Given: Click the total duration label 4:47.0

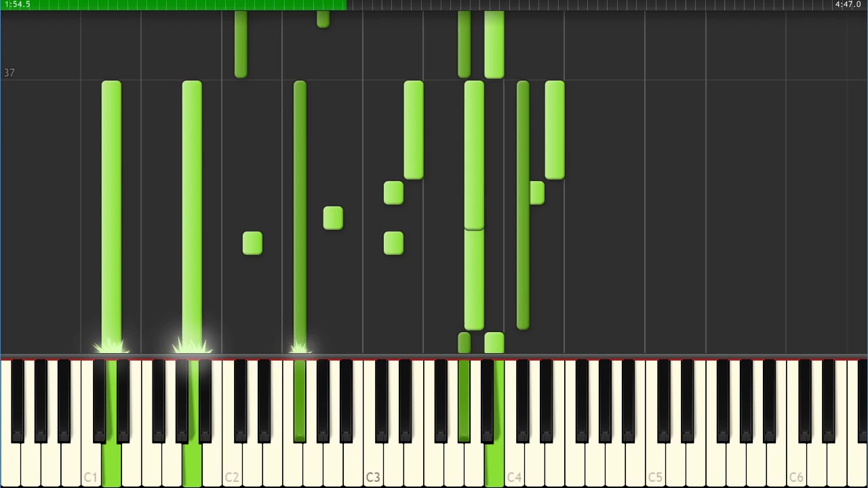Looking at the screenshot, I should point(848,5).
